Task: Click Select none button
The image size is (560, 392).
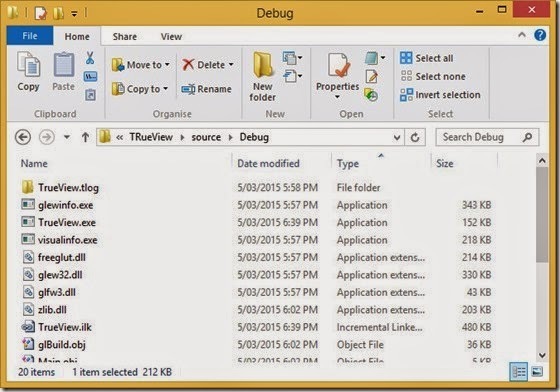Action: tap(432, 76)
